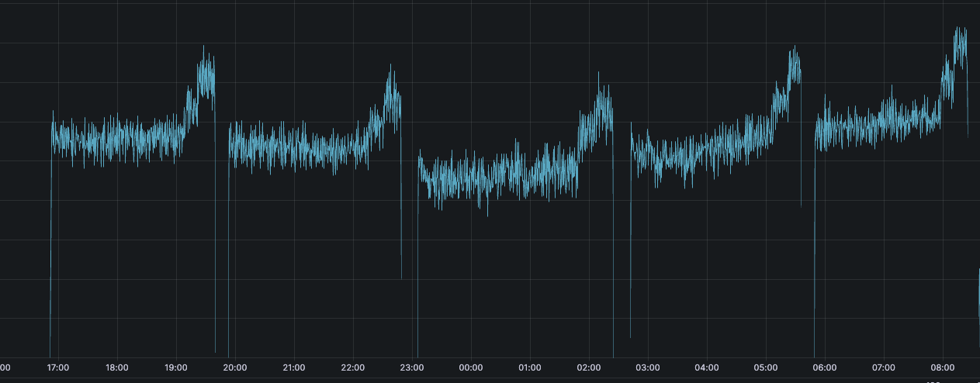The image size is (980, 383).
Task: Click the 04:00 time axis label
Action: [707, 367]
